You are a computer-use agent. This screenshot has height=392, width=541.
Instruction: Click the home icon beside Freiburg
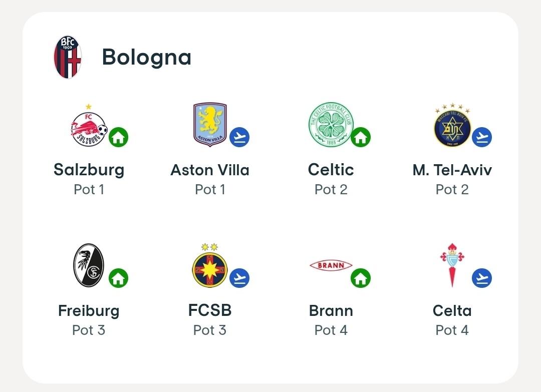pyautogui.click(x=119, y=278)
